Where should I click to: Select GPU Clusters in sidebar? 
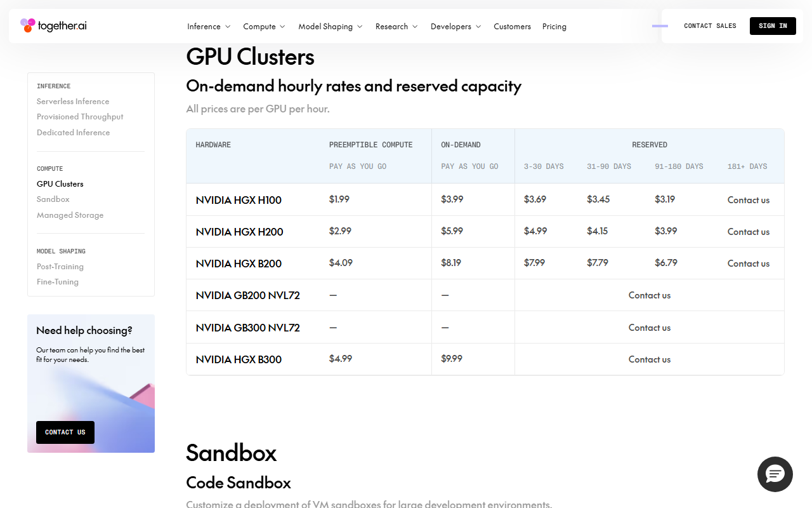[x=60, y=184]
